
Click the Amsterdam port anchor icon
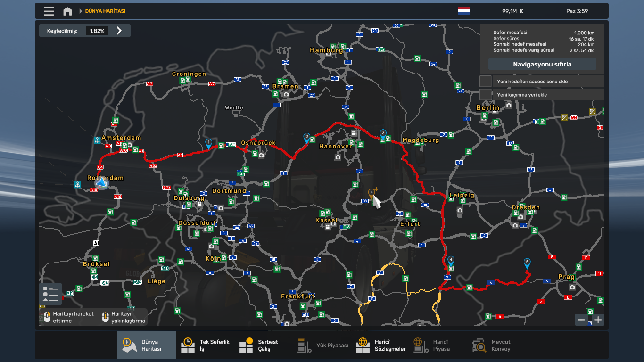tap(97, 140)
